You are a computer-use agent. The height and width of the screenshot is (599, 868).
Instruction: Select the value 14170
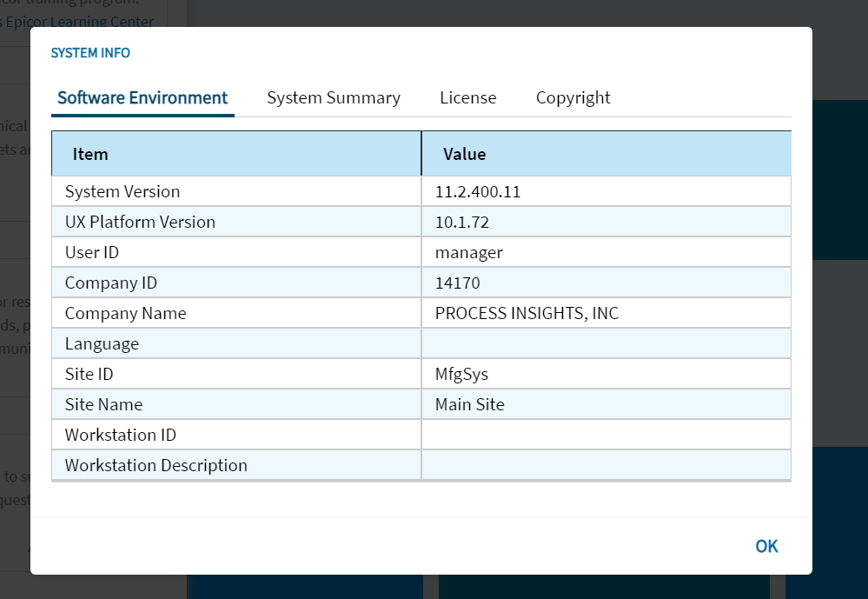coord(457,283)
